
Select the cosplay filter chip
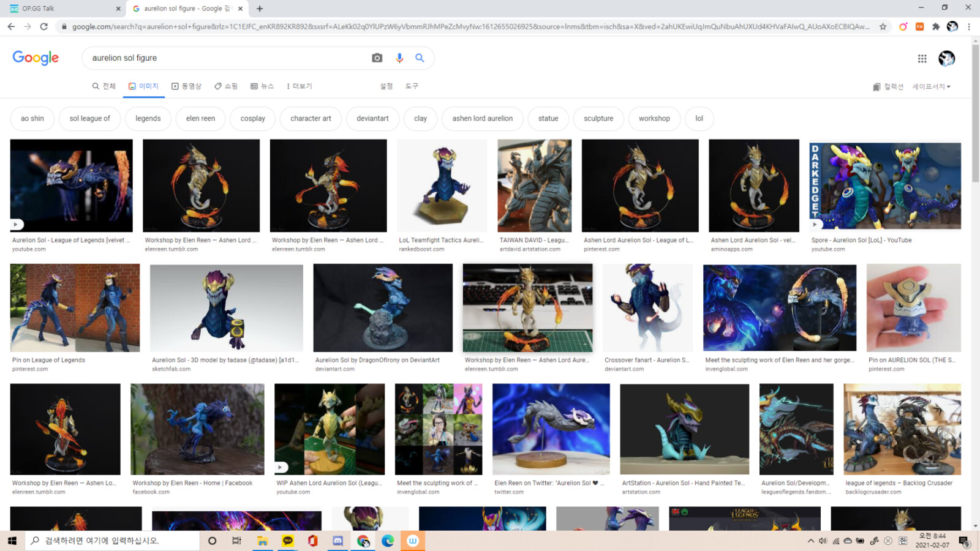252,118
